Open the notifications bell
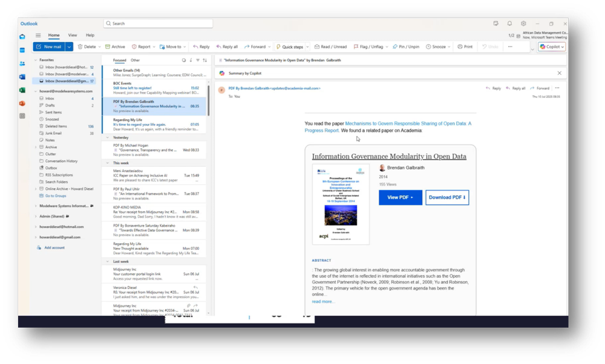The height and width of the screenshot is (364, 605). pos(509,24)
